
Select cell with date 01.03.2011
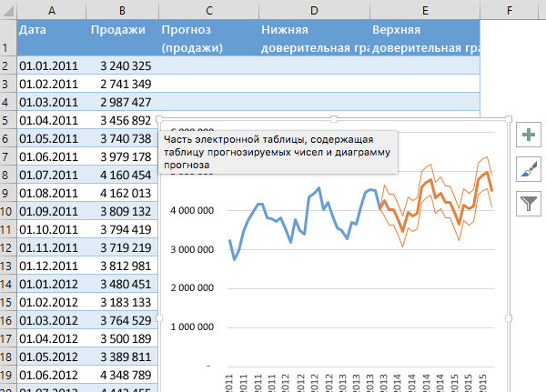(51, 102)
